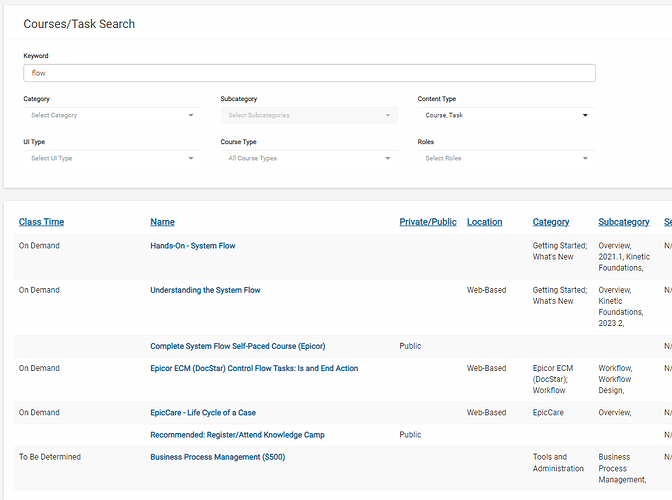Open the UI Type dropdown
This screenshot has width=672, height=500.
click(112, 158)
